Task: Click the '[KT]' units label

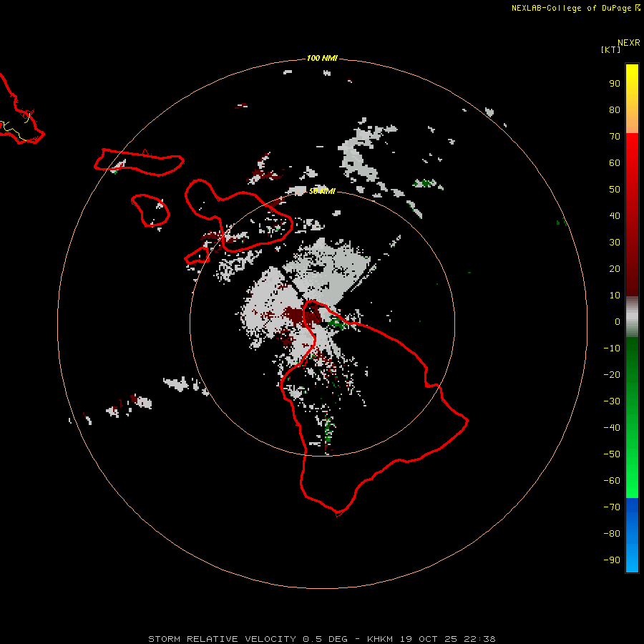Action: coord(610,50)
